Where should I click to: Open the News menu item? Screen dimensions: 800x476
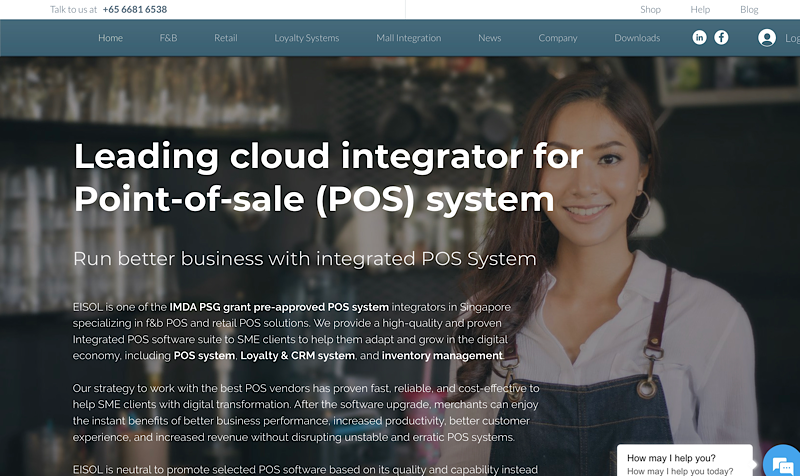tap(489, 38)
